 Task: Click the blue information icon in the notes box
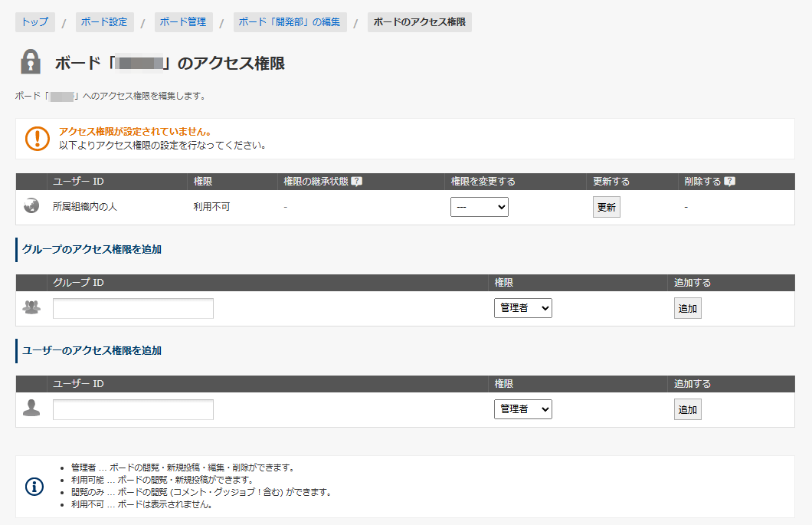pos(34,486)
